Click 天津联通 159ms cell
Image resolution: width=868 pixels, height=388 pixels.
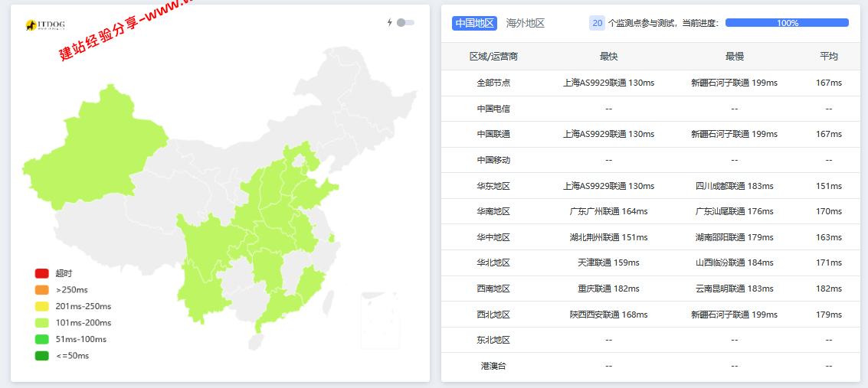[609, 262]
